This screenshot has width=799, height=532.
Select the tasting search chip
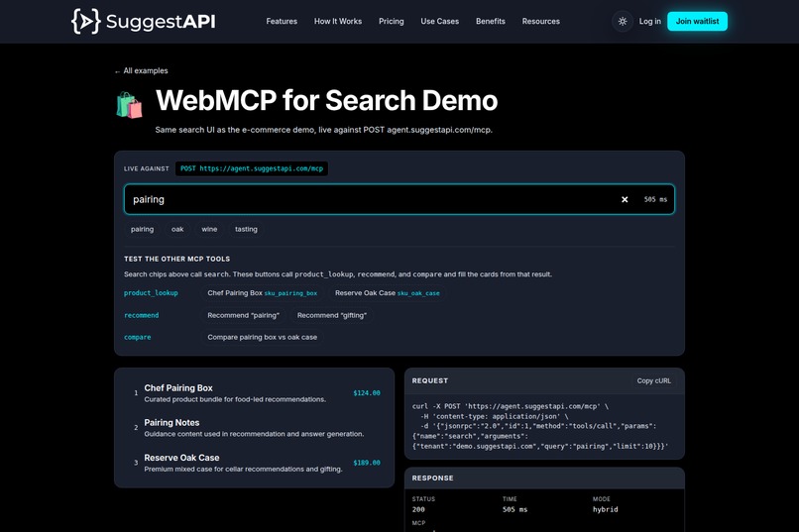pos(246,229)
